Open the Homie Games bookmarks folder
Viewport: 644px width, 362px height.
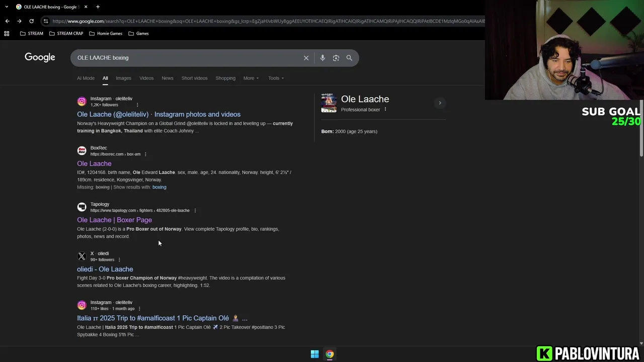coord(106,34)
